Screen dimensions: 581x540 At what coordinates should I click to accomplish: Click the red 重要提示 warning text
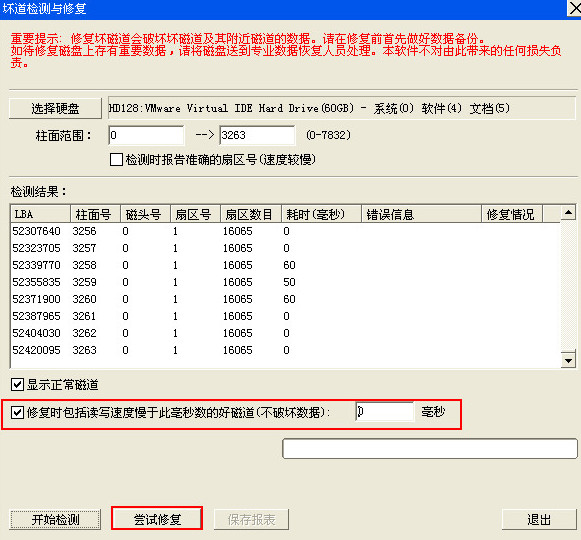coord(286,50)
